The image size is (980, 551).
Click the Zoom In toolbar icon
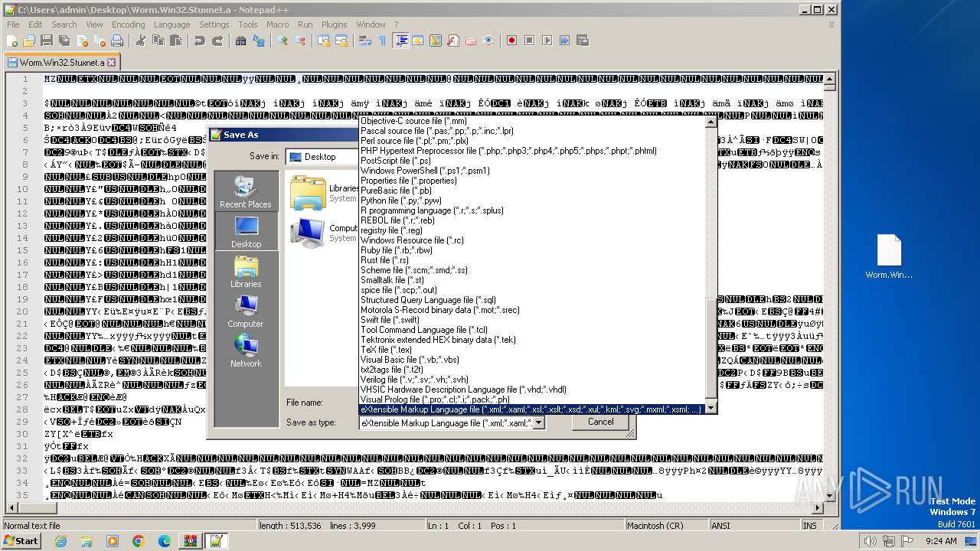283,41
